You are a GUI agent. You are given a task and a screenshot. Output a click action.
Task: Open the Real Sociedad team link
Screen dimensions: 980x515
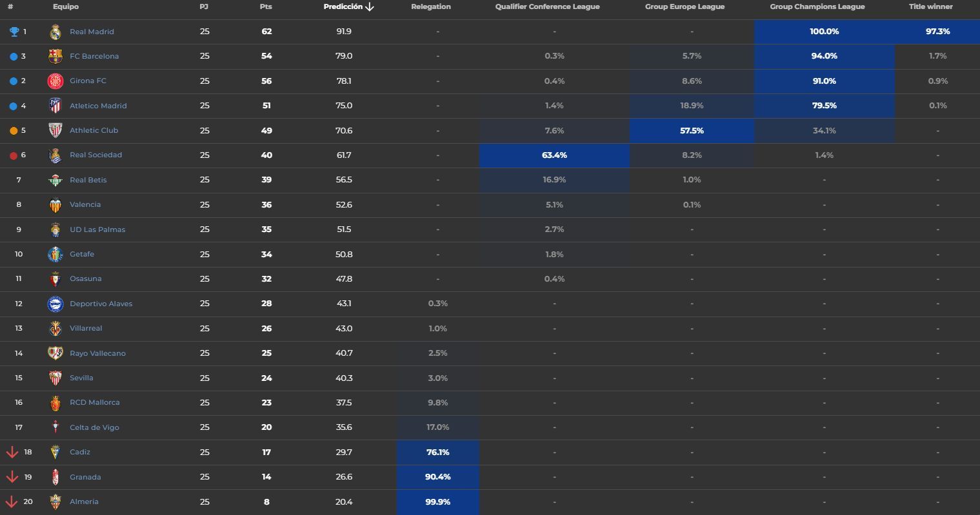pyautogui.click(x=95, y=155)
